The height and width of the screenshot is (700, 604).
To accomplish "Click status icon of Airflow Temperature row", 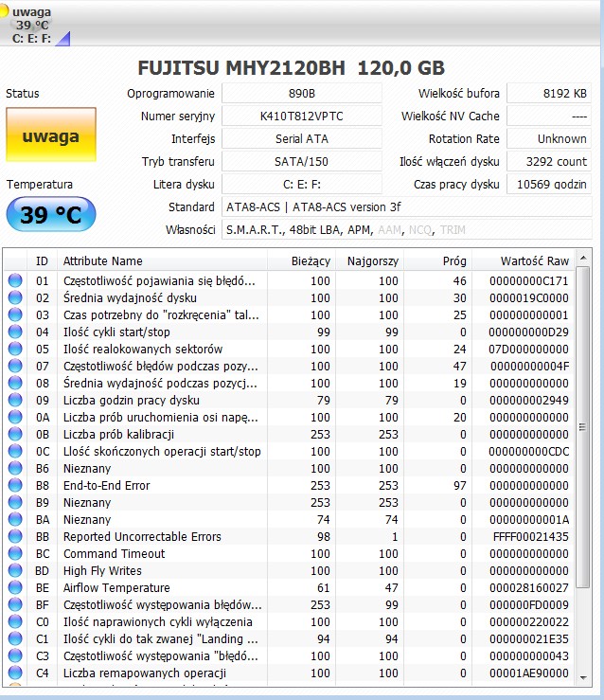I will click(x=15, y=587).
